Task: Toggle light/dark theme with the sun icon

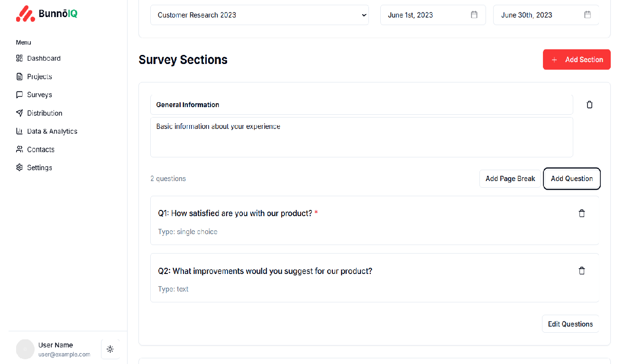Action: pos(110,349)
